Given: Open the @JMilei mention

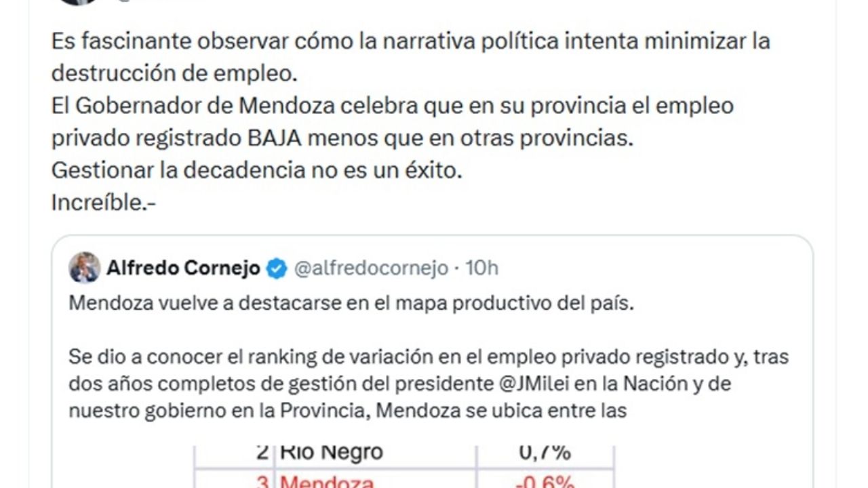Looking at the screenshot, I should [x=536, y=384].
